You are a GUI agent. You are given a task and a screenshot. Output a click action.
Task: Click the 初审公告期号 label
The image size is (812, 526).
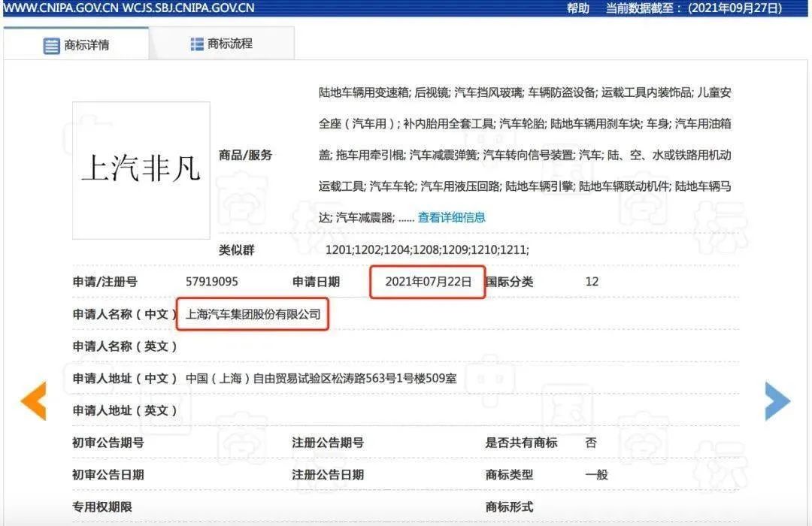click(108, 443)
